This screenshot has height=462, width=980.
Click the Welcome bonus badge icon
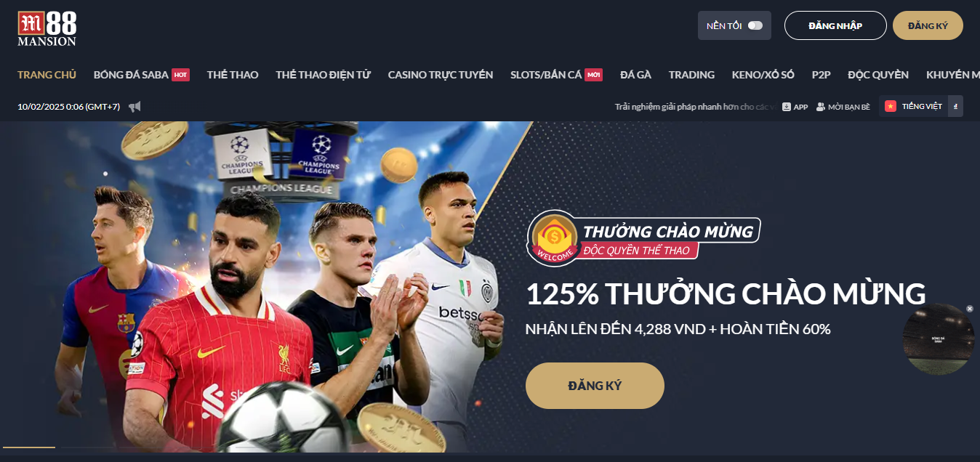pos(555,237)
